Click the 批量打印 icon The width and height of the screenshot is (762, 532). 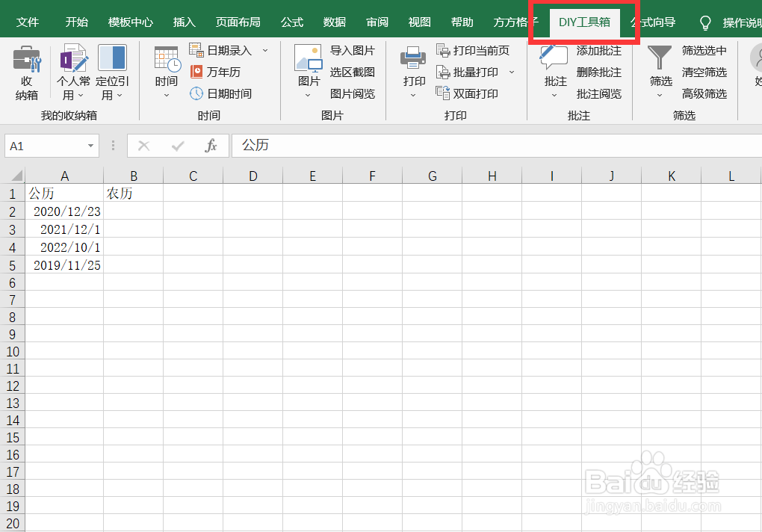(443, 72)
